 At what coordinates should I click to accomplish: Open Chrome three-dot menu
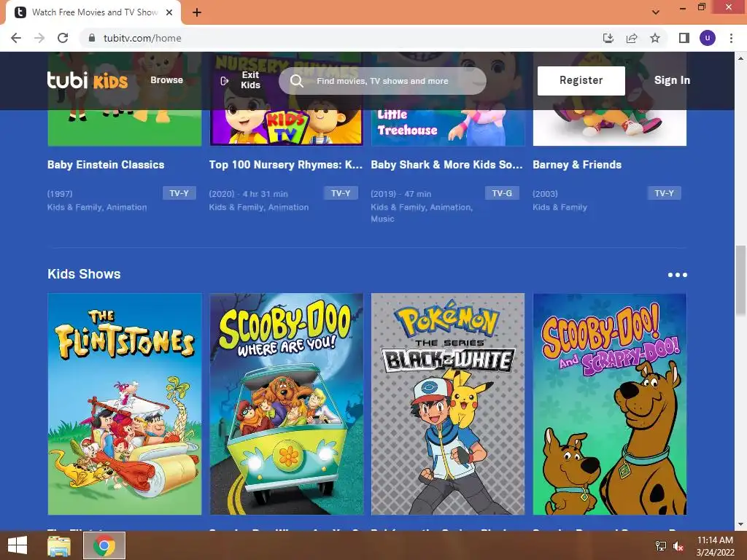pos(731,38)
